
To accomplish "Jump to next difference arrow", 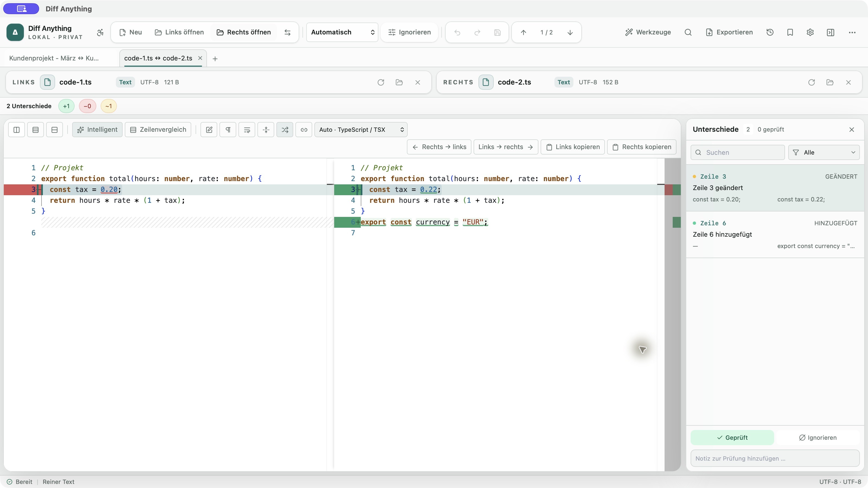I will [x=570, y=32].
